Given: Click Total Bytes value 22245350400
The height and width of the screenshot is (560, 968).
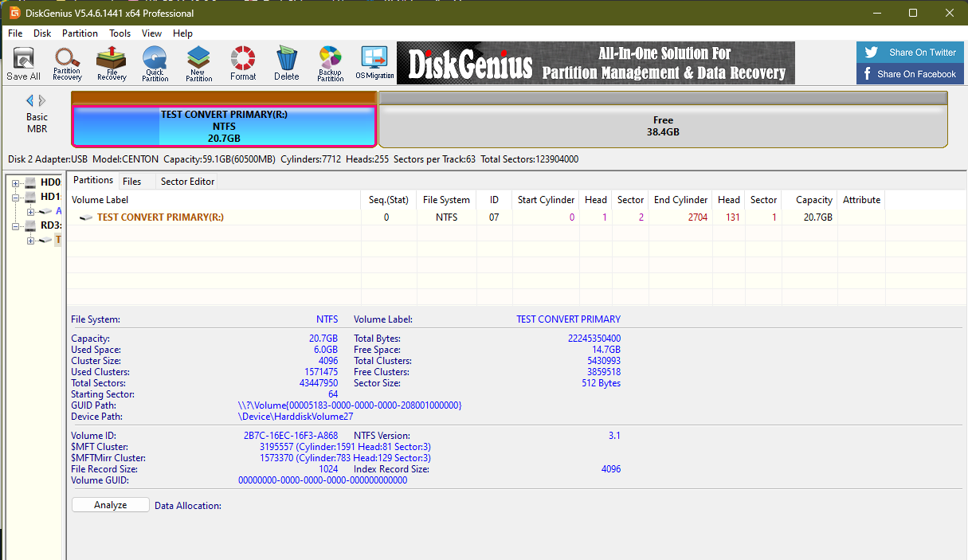Looking at the screenshot, I should 594,339.
